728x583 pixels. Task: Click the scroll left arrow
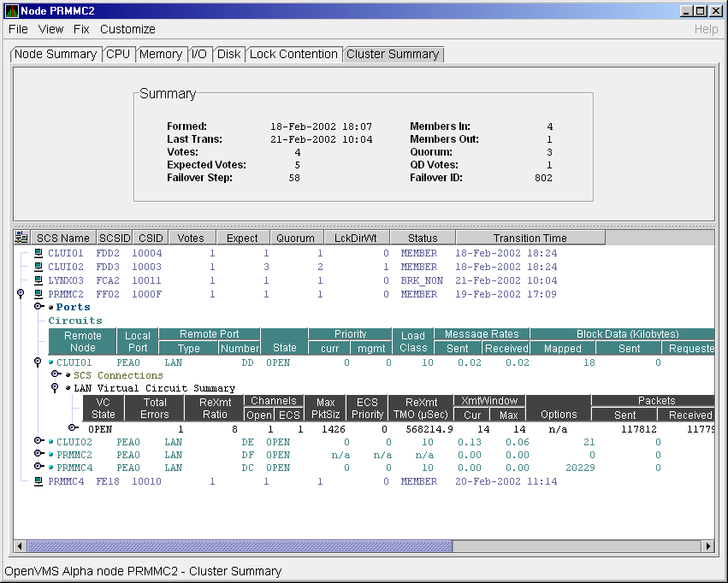coord(20,546)
